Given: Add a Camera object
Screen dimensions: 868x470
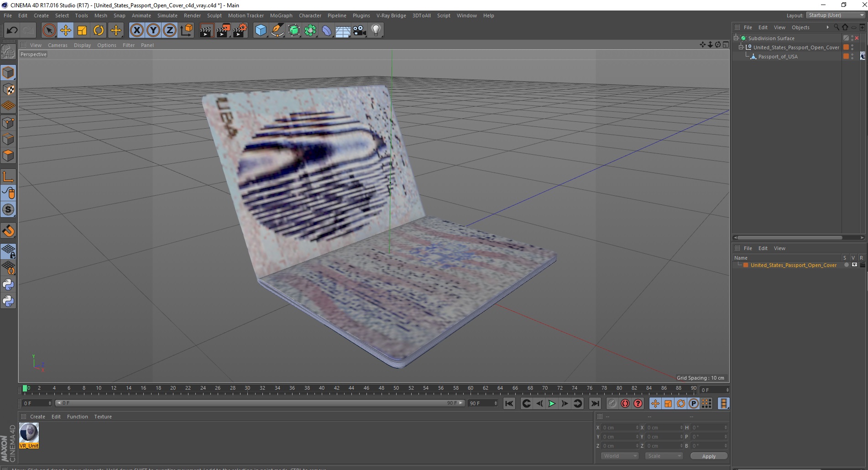Looking at the screenshot, I should point(360,31).
